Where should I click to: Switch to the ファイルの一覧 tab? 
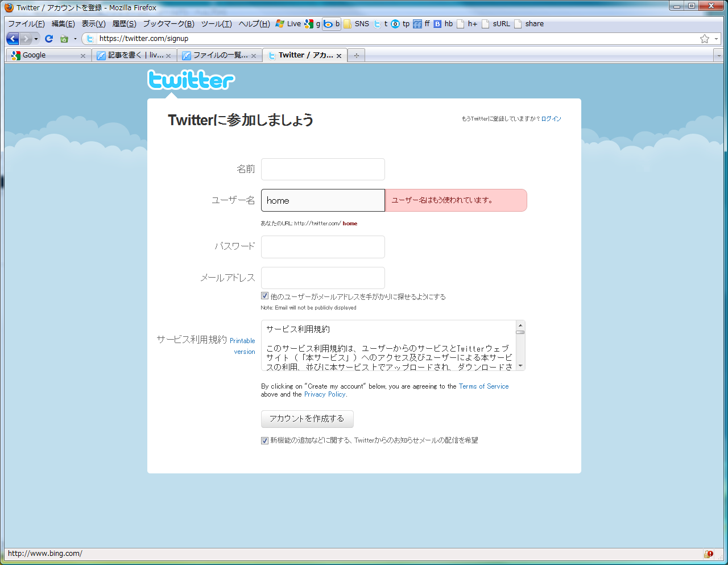220,55
